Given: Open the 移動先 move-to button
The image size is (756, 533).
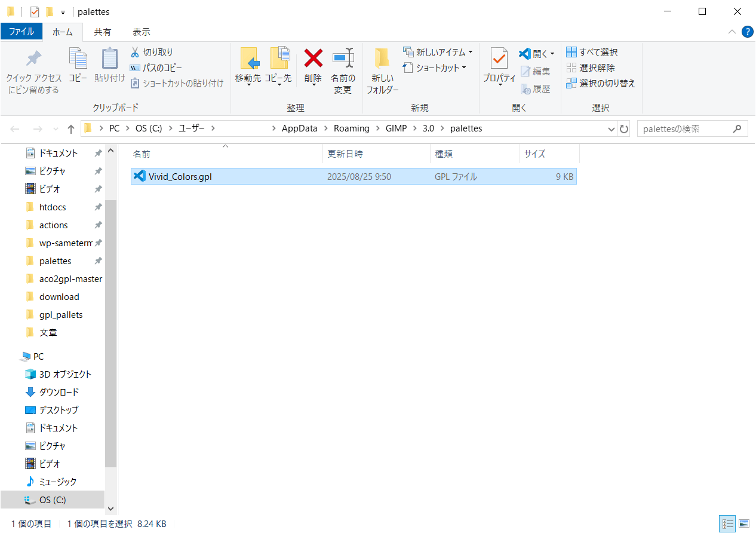Looking at the screenshot, I should pyautogui.click(x=248, y=67).
